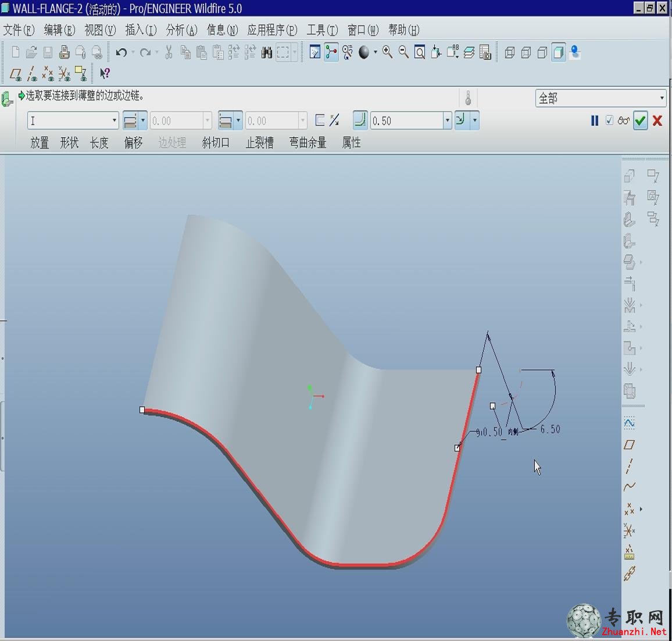Open the 止裂槽 panel tab

coord(260,143)
